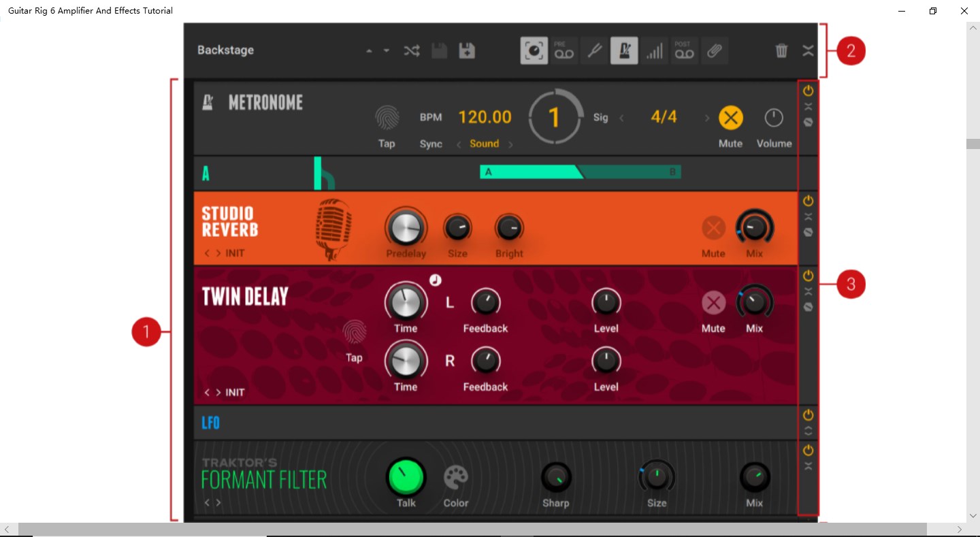
Task: Collapse the Formant Filter module
Action: tap(808, 466)
